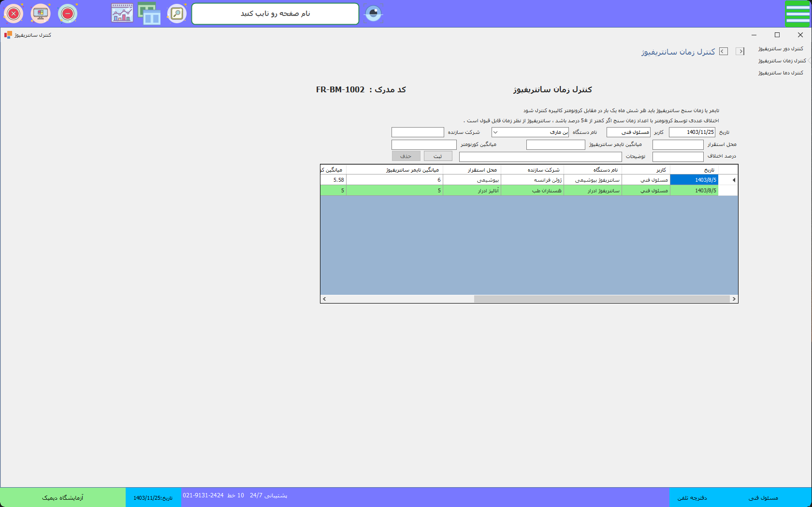Click the حذف (Delete) button
The image size is (812, 507).
(x=406, y=156)
